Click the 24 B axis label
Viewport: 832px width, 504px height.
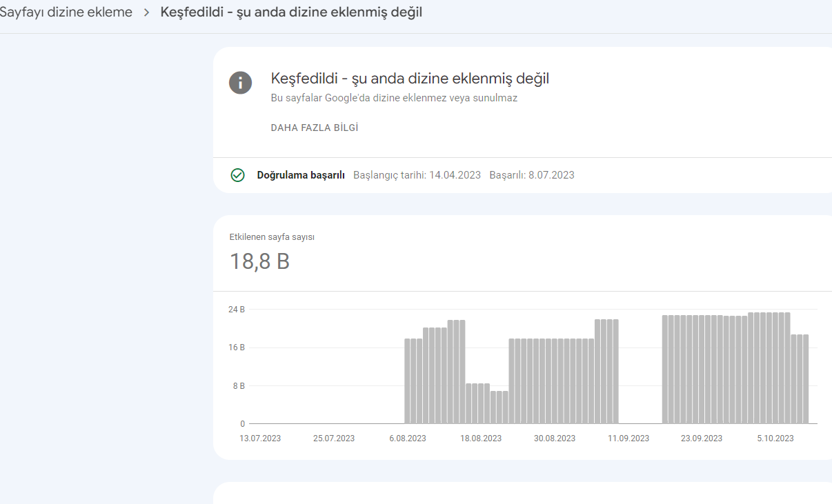(x=237, y=309)
